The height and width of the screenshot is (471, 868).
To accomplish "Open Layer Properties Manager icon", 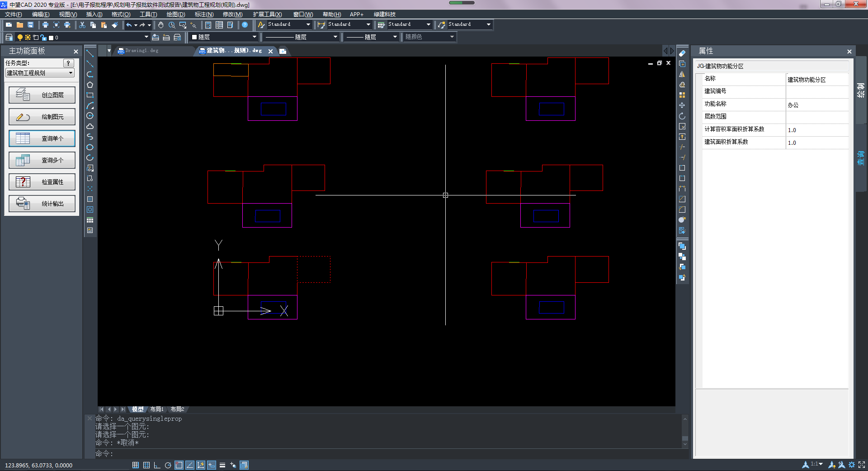I will (x=9, y=37).
